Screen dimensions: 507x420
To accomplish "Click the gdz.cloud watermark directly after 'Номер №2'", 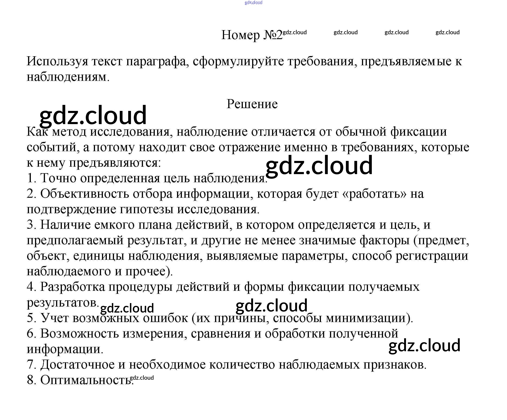I will pyautogui.click(x=295, y=32).
